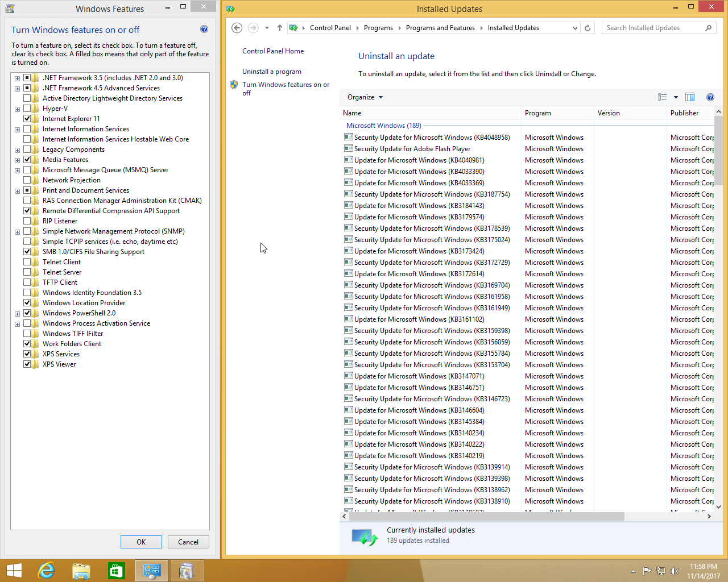728x582 pixels.
Task: Expand the Internet Information Services node
Action: [x=17, y=130]
